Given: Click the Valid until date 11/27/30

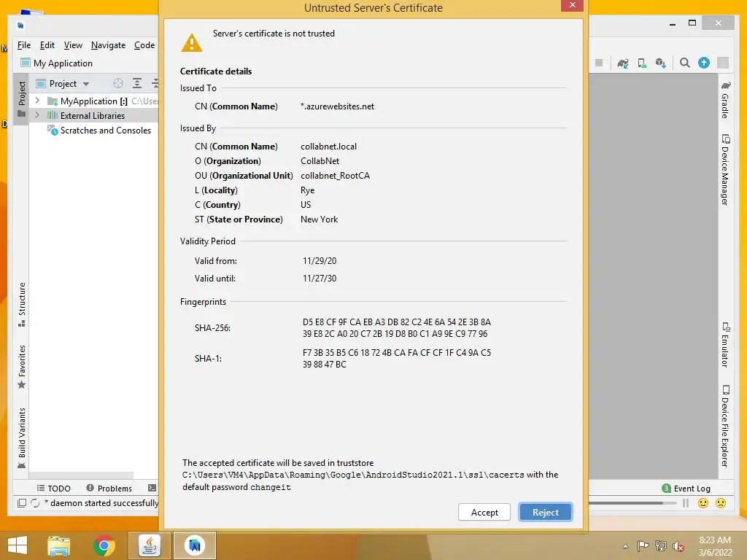Looking at the screenshot, I should pyautogui.click(x=320, y=278).
